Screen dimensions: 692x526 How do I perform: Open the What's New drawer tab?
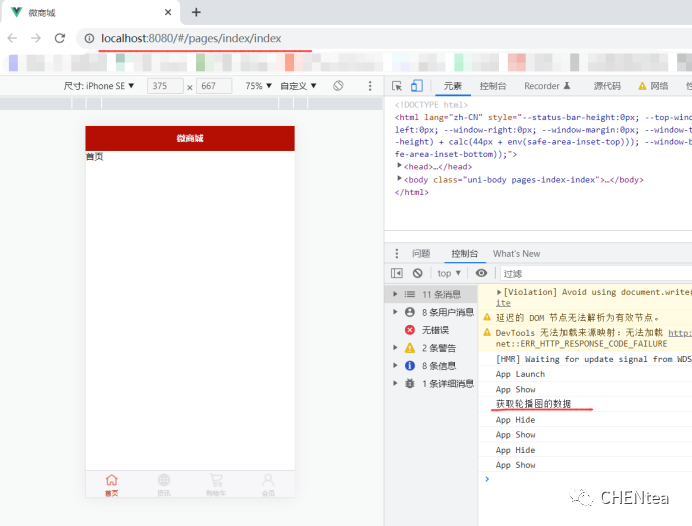[x=516, y=254]
